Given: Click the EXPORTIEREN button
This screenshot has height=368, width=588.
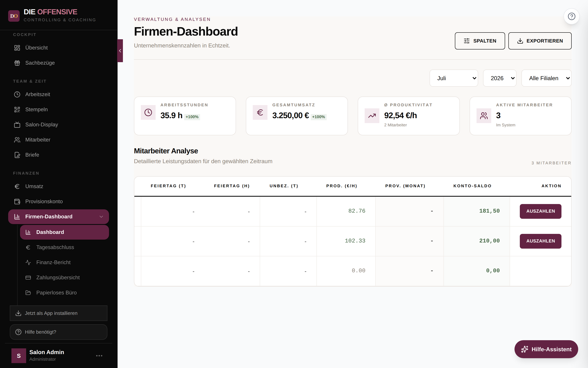Looking at the screenshot, I should point(540,41).
